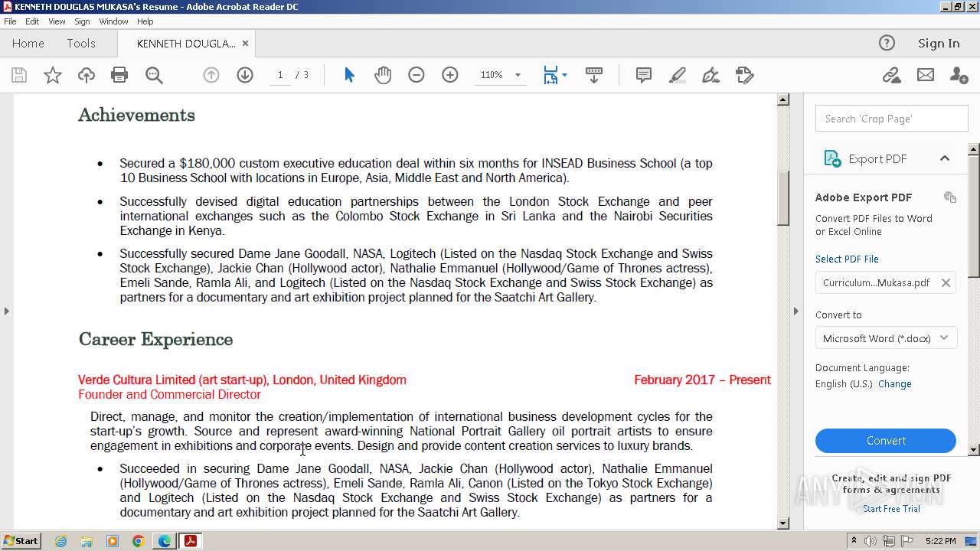Zoom out with minus button
This screenshot has width=980, height=551.
pos(416,75)
